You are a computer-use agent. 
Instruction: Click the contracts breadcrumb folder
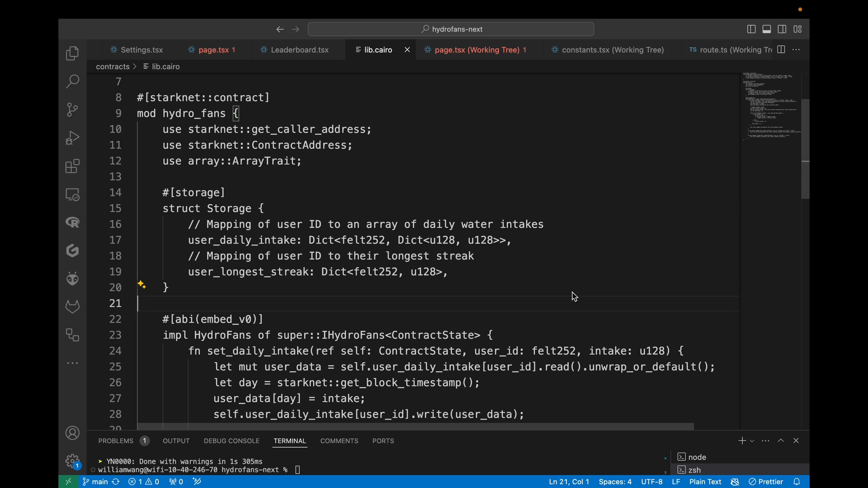click(113, 66)
